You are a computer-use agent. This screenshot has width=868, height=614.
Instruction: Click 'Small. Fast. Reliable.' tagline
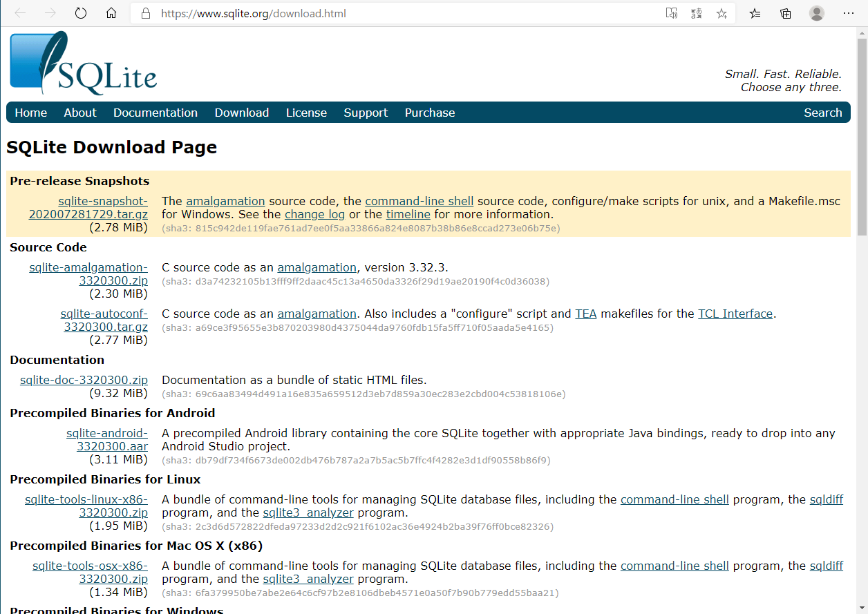point(783,74)
